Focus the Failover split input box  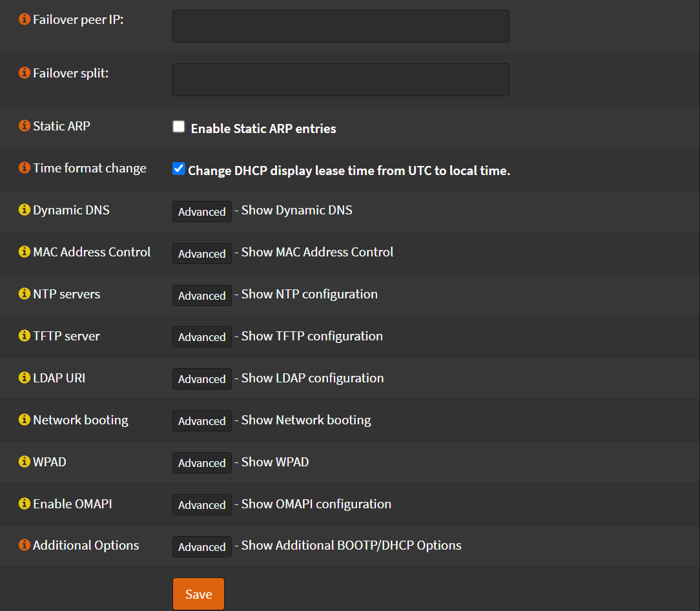click(x=340, y=79)
